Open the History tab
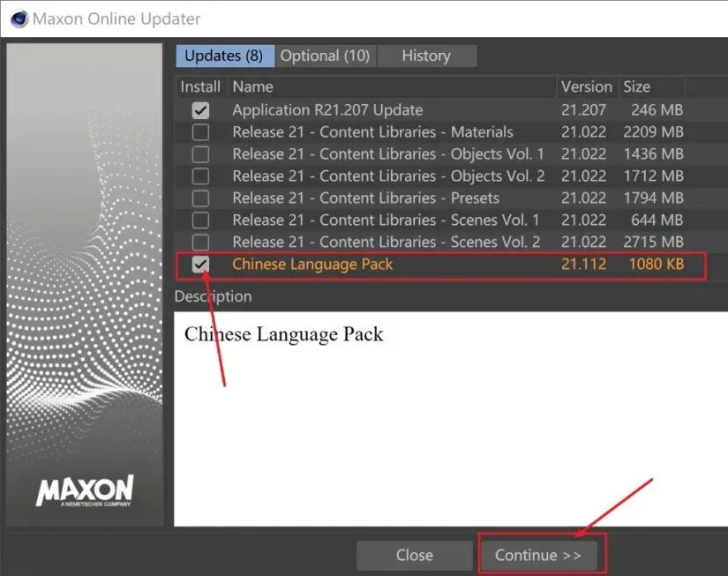Screen dimensions: 728x576 426,56
